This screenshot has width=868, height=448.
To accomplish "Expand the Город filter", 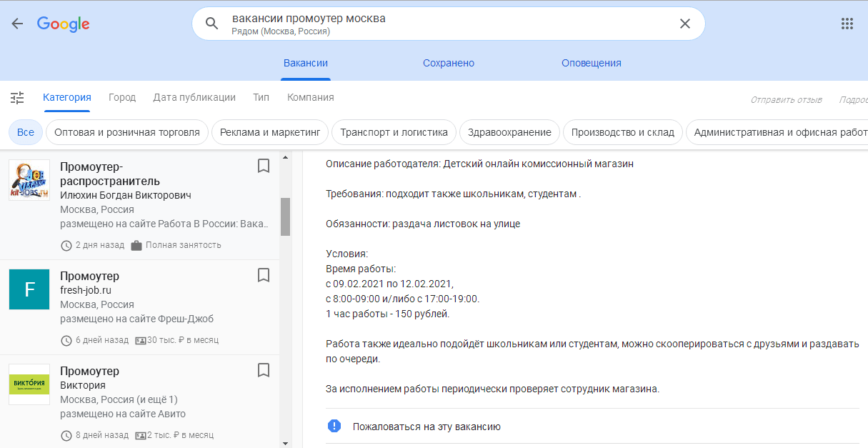I will pyautogui.click(x=122, y=97).
